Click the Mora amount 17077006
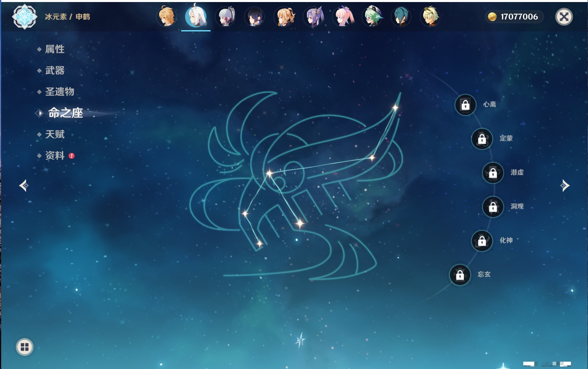588x369 pixels. [x=519, y=17]
